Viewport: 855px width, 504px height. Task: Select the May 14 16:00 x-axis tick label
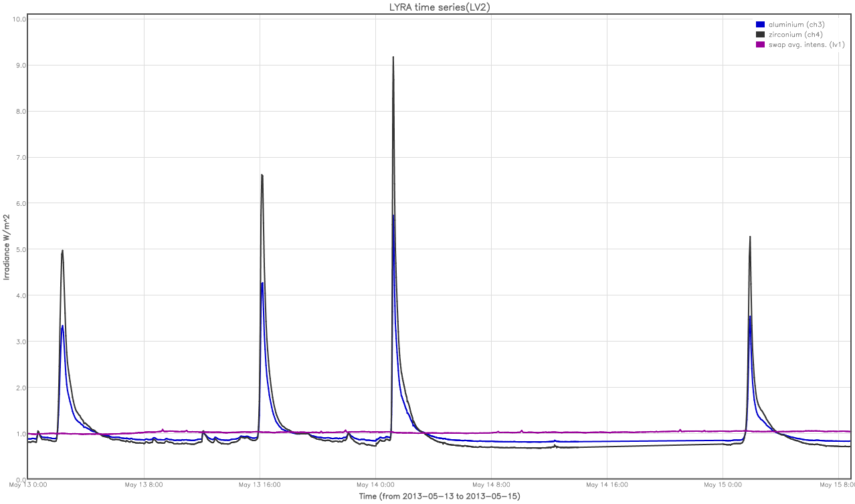pos(607,485)
